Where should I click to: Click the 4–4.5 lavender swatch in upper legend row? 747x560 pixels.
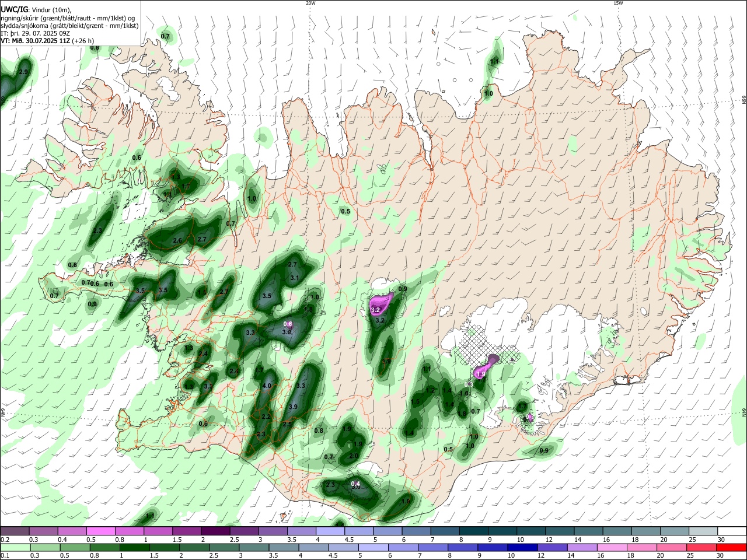[x=330, y=531]
